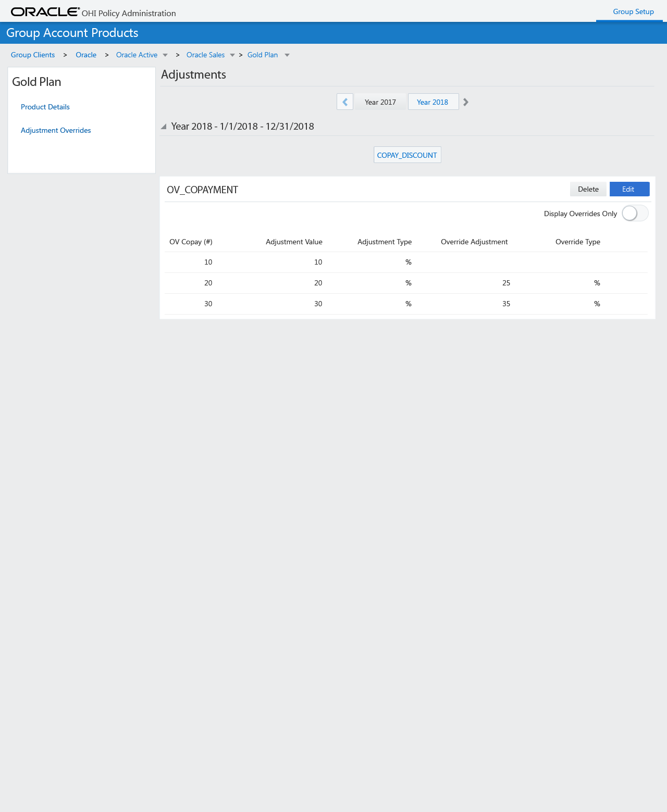Open Oracle Active breadcrumb link
Screen dimensions: 667x812
[x=137, y=55]
